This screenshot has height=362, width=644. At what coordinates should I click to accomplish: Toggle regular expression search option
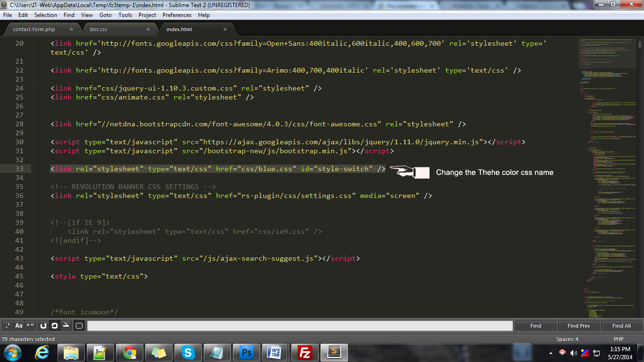pyautogui.click(x=8, y=326)
